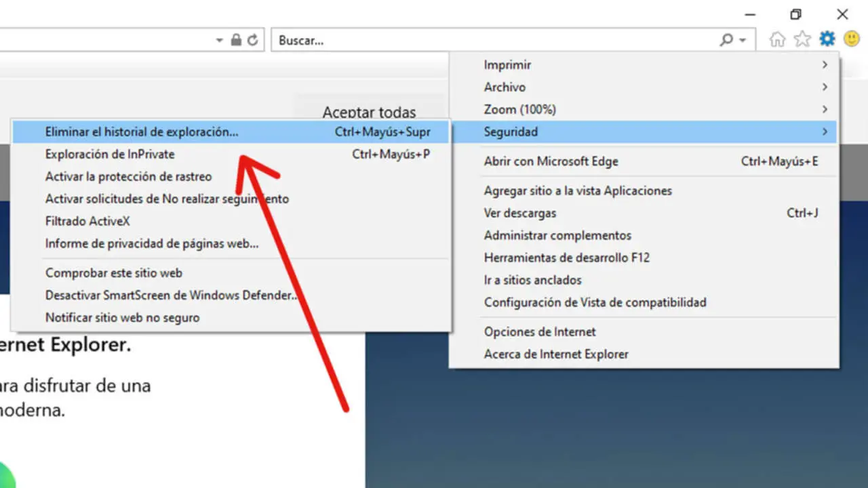The image size is (868, 488).
Task: Select the Seguridad menu entry
Action: [x=644, y=132]
